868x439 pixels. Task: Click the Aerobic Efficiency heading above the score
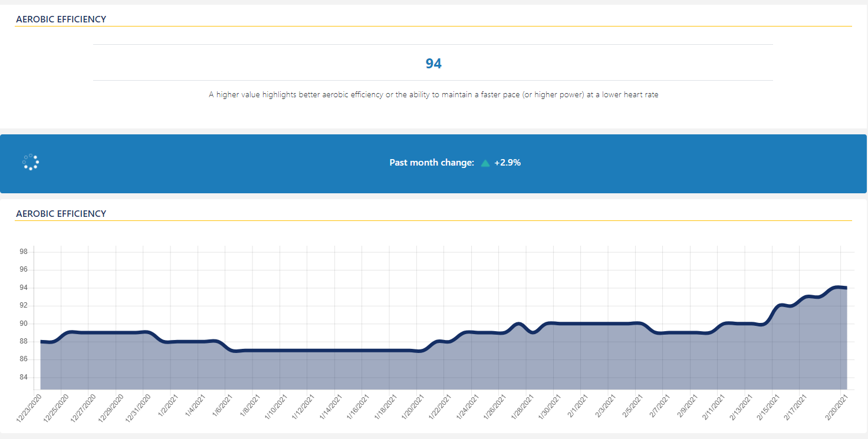[61, 19]
